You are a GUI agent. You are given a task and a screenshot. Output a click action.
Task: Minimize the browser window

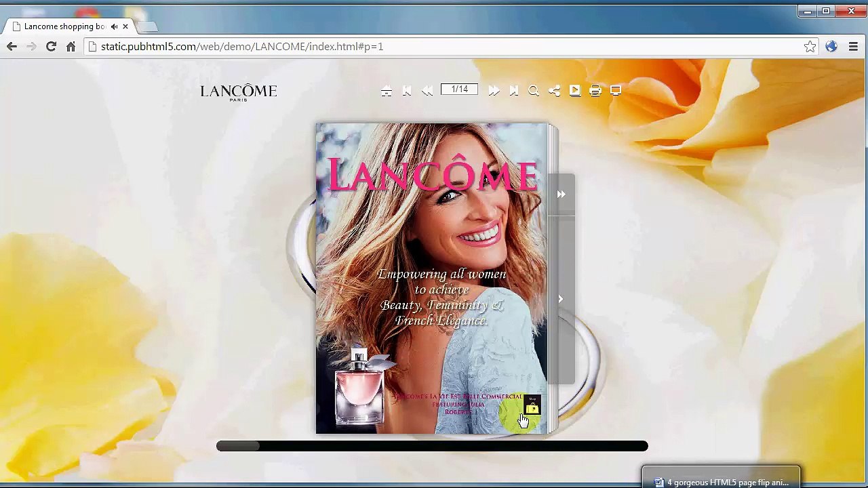(808, 11)
